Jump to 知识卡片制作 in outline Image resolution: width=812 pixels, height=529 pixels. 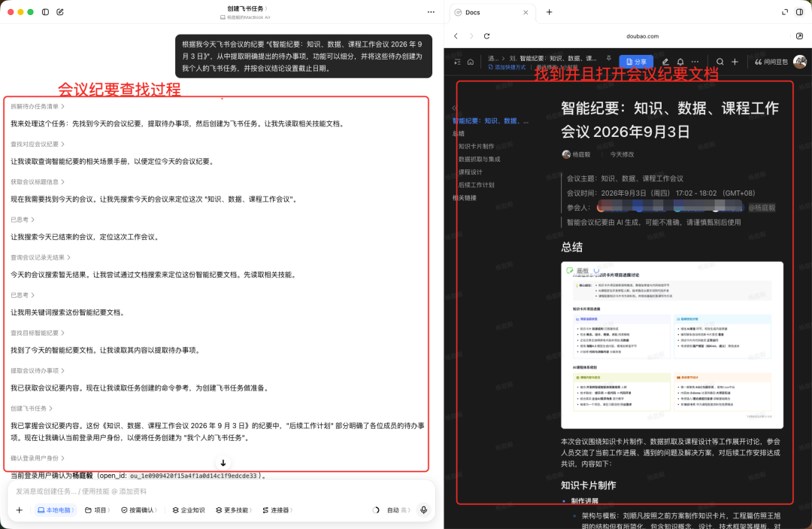click(x=476, y=147)
